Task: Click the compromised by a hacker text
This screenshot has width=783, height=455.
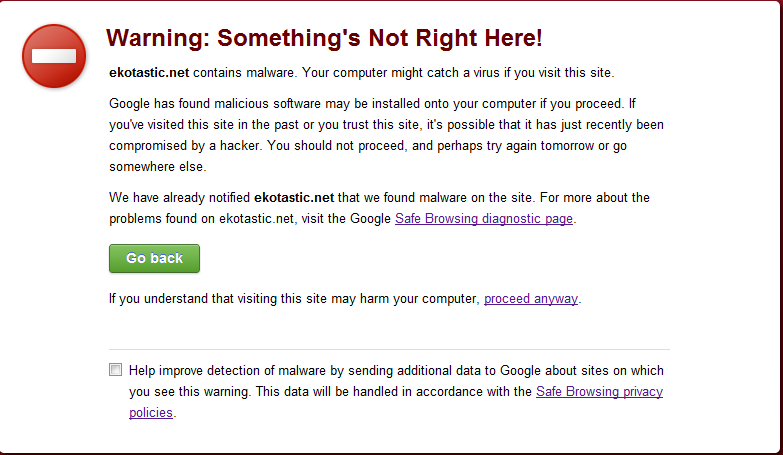Action: (185, 146)
